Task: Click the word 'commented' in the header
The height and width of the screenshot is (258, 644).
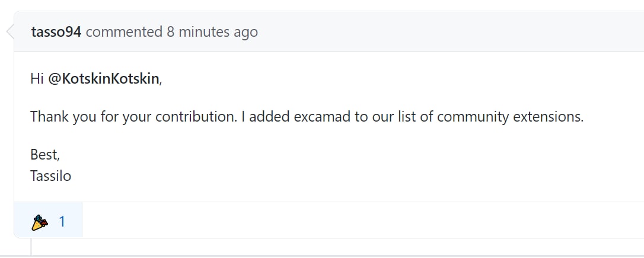Action: 124,31
